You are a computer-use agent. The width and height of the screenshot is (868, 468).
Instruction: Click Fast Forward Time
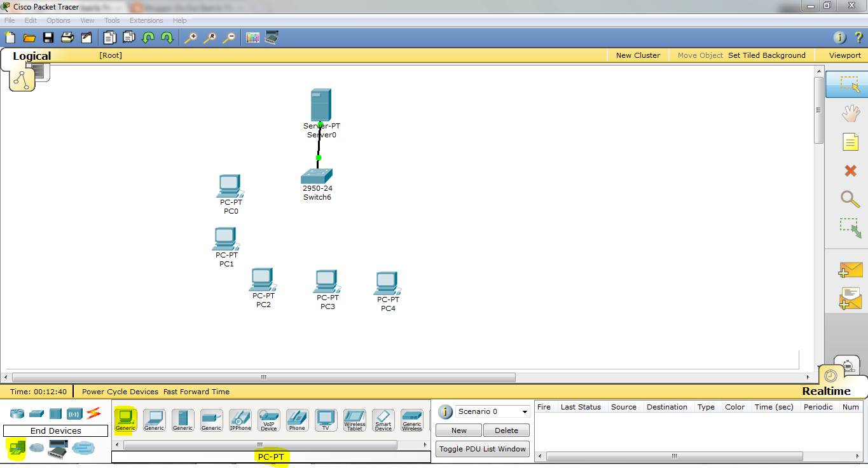pyautogui.click(x=196, y=392)
